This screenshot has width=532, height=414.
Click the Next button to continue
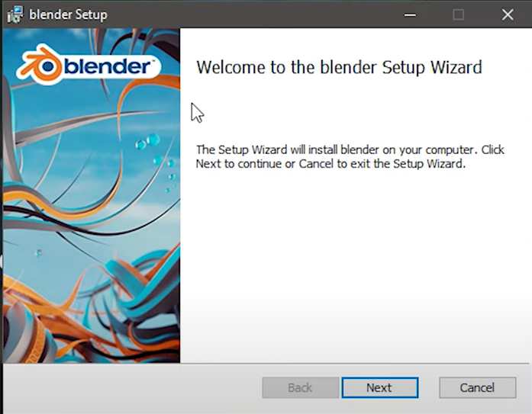point(379,387)
